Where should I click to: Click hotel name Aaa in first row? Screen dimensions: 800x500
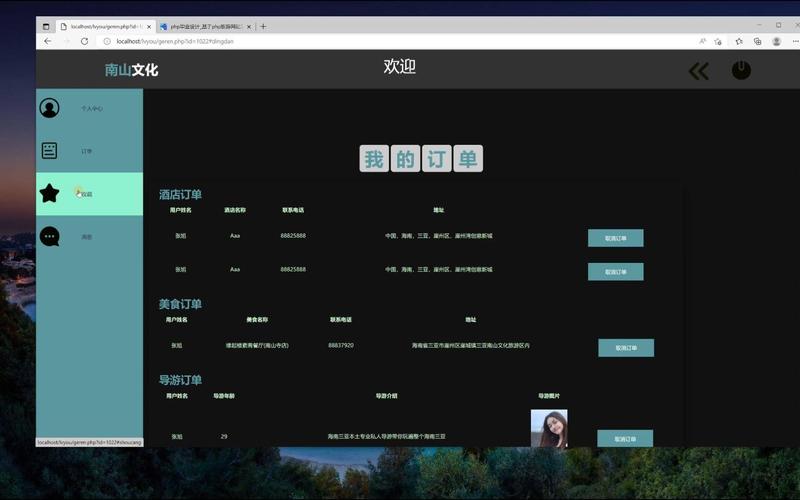(235, 236)
